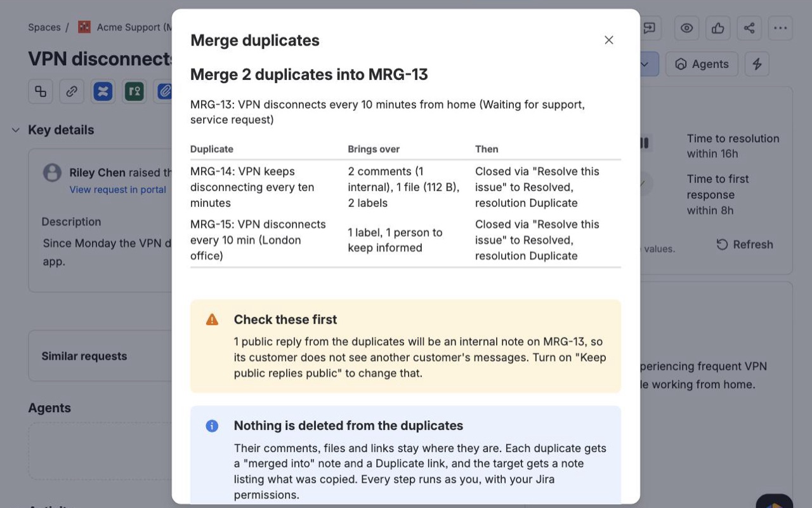Click the orange warning icon beside Check these first
The height and width of the screenshot is (508, 812).
212,319
